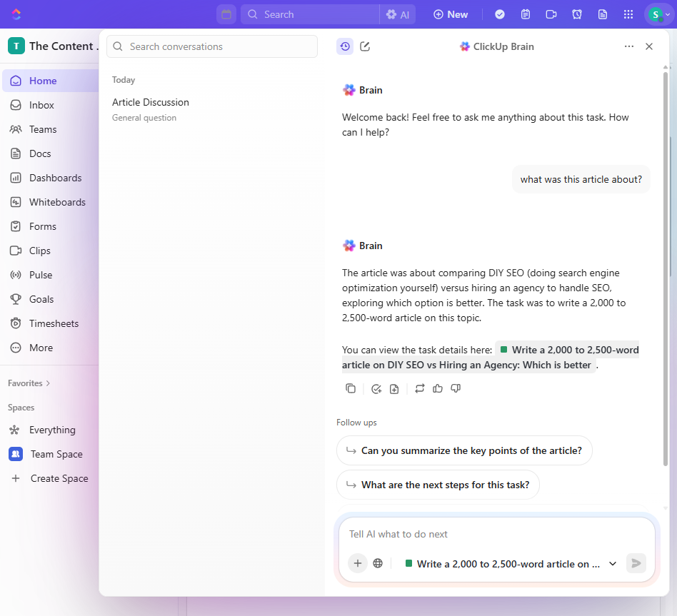The image size is (677, 616).
Task: Open the linked DIY SEO task chip
Action: [x=491, y=358]
